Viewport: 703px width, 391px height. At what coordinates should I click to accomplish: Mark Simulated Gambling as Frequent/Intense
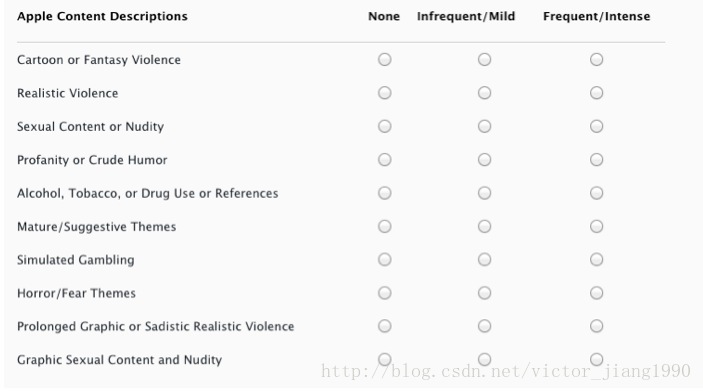click(596, 259)
